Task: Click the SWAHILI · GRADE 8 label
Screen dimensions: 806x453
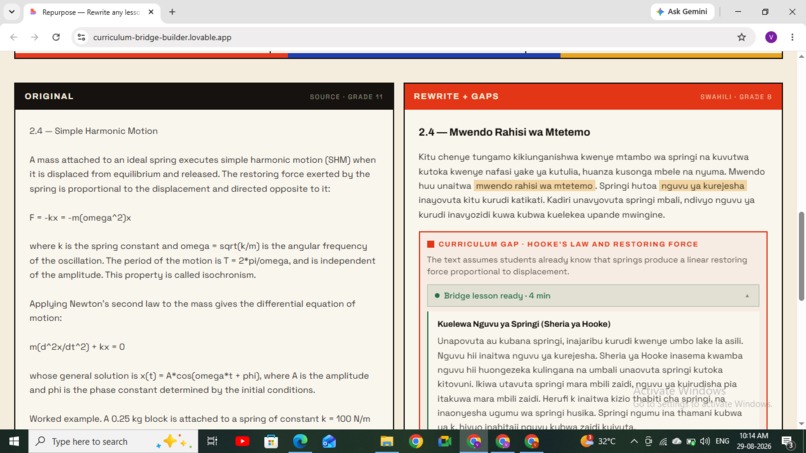Action: coord(736,97)
